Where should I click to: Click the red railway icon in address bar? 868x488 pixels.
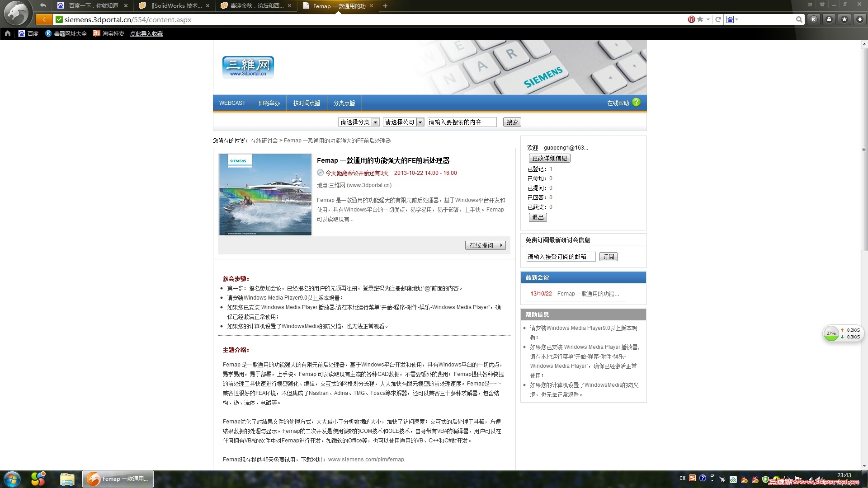pos(691,19)
